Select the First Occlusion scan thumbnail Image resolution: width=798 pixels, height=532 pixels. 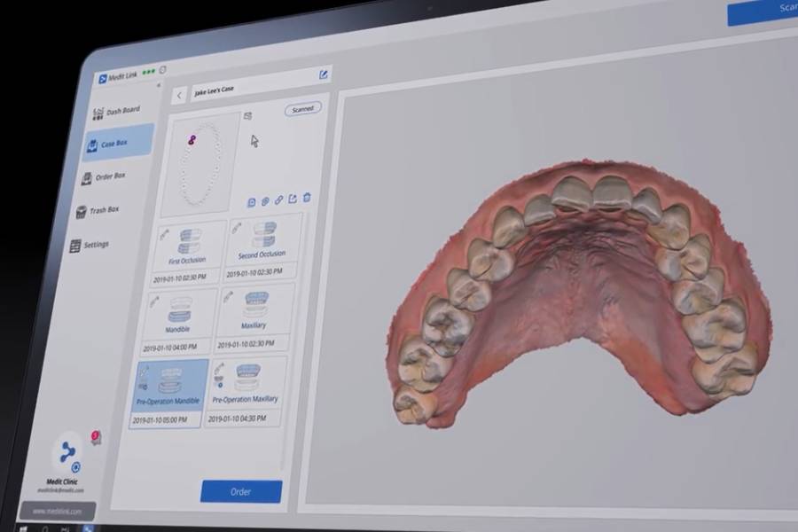coord(187,248)
